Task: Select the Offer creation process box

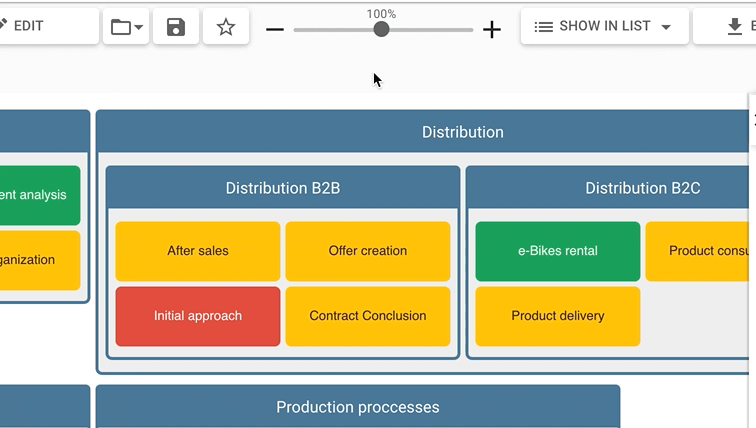Action: coord(368,251)
